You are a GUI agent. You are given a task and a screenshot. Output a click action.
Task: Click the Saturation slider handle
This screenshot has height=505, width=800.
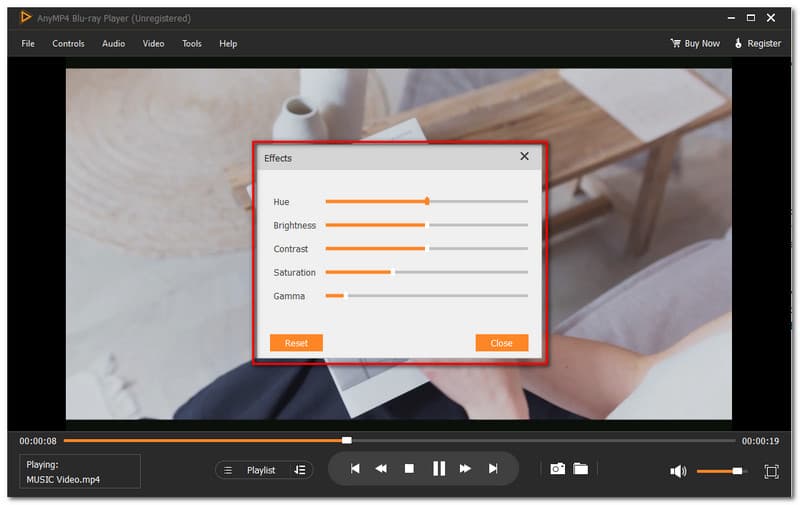click(392, 272)
